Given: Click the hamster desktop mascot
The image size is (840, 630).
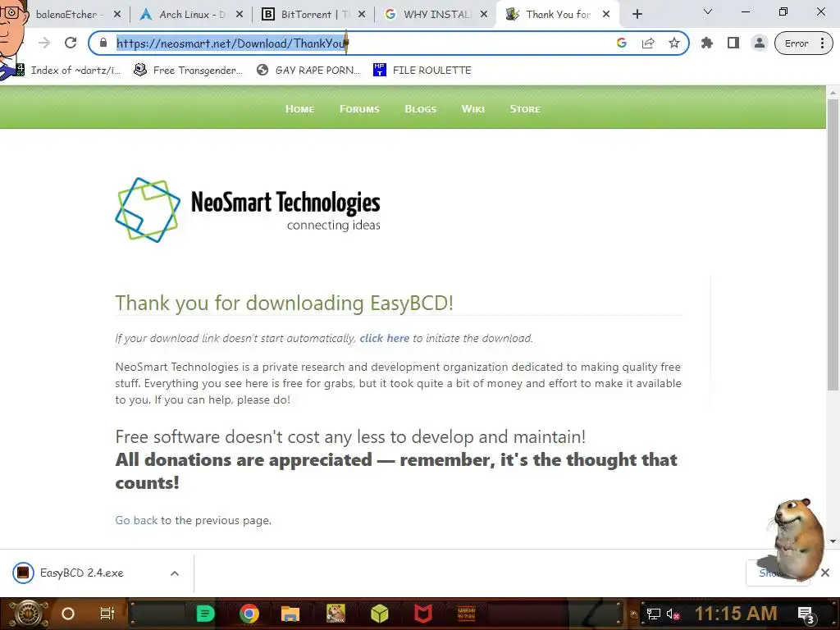Looking at the screenshot, I should [x=797, y=538].
